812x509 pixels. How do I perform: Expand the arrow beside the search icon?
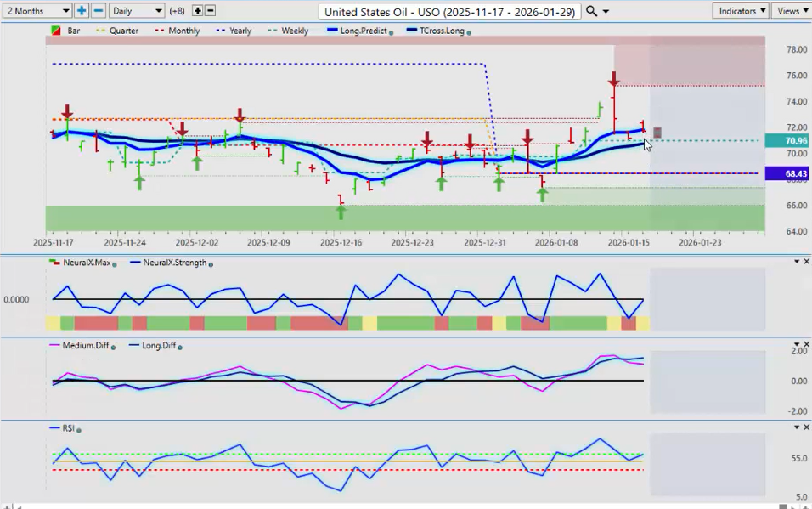coord(606,12)
